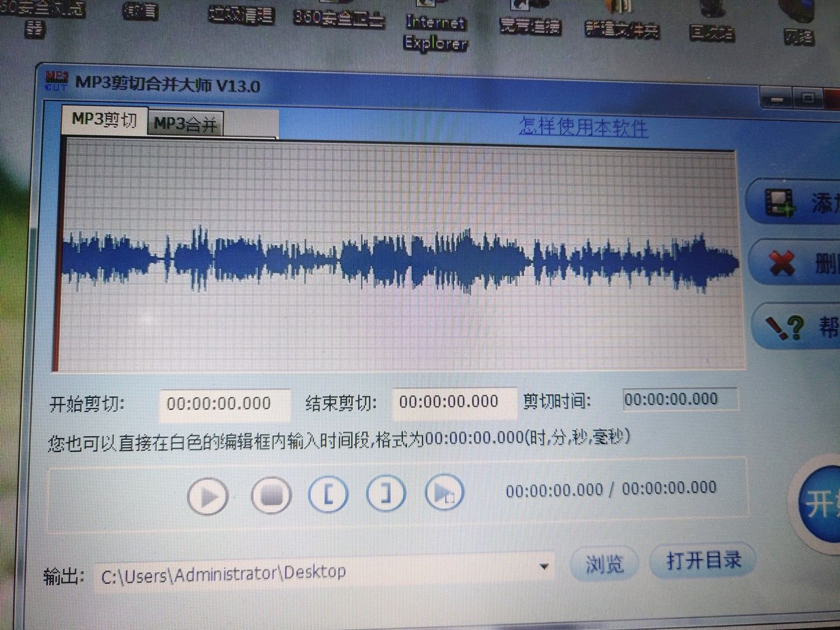Maximize the MP3 cutter window

pyautogui.click(x=808, y=98)
